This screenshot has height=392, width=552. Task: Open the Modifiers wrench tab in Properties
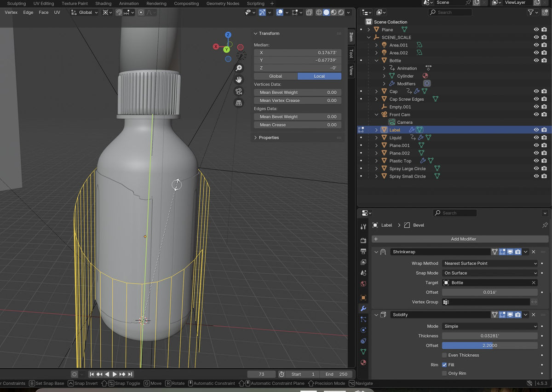(x=363, y=308)
